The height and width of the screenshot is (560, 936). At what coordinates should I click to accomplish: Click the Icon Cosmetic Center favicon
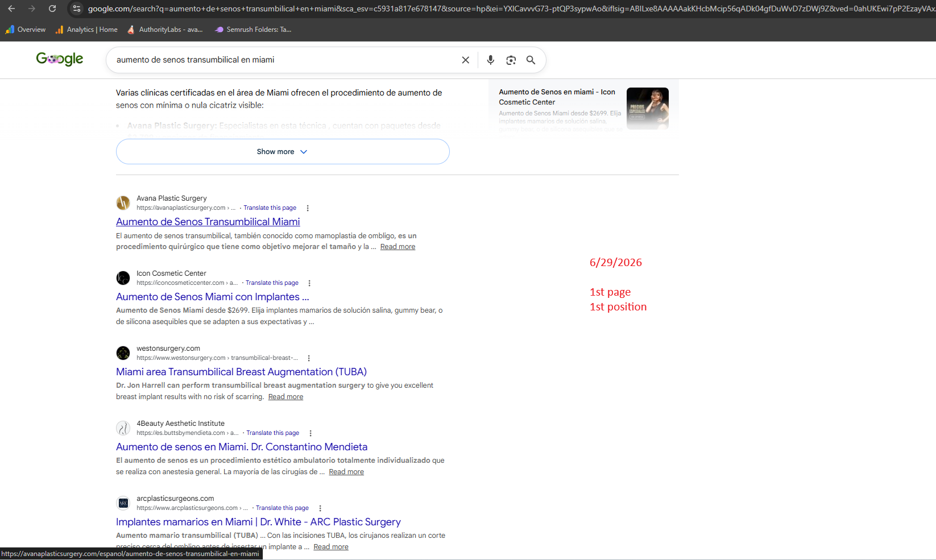click(x=123, y=278)
